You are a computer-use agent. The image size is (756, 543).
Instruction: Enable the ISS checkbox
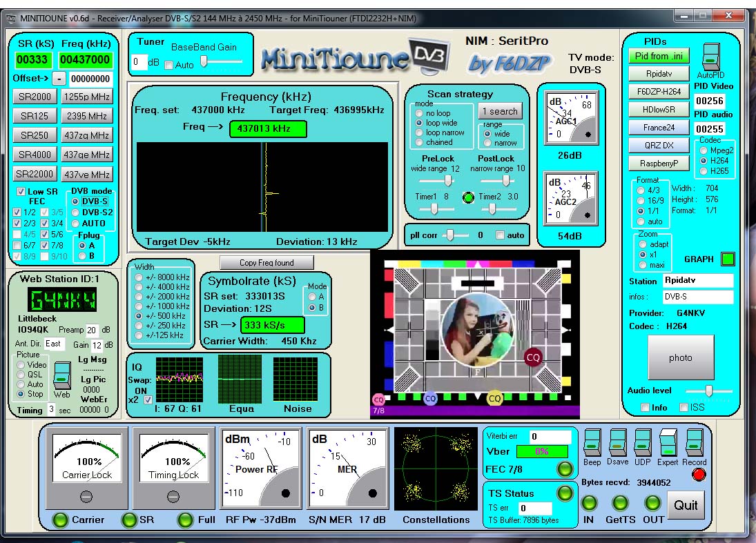click(x=684, y=408)
